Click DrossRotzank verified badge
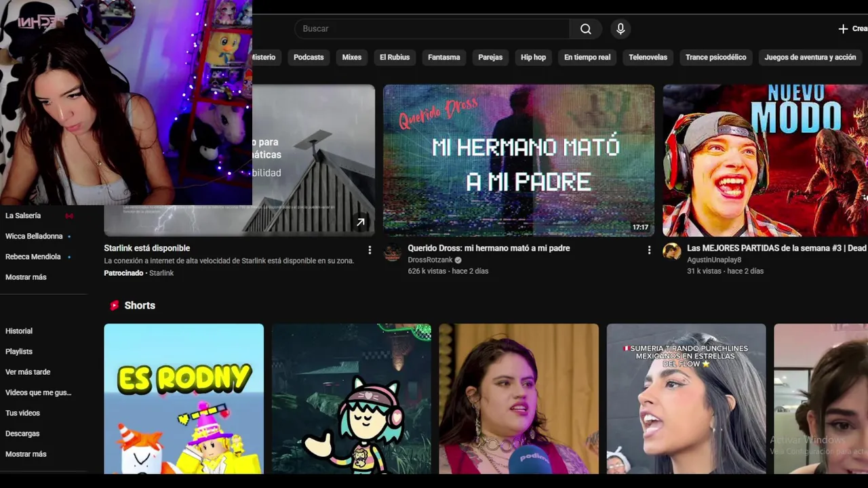The width and height of the screenshot is (868, 488). (458, 260)
